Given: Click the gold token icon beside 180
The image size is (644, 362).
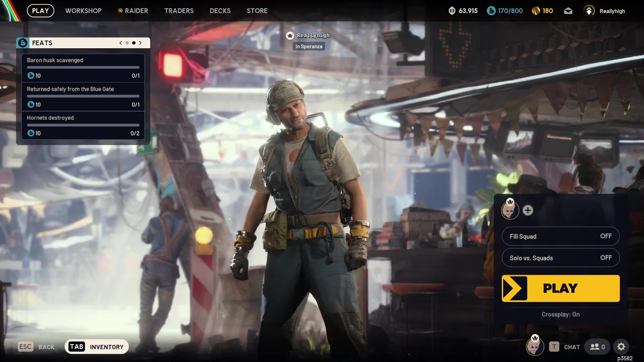Looking at the screenshot, I should pos(536,11).
